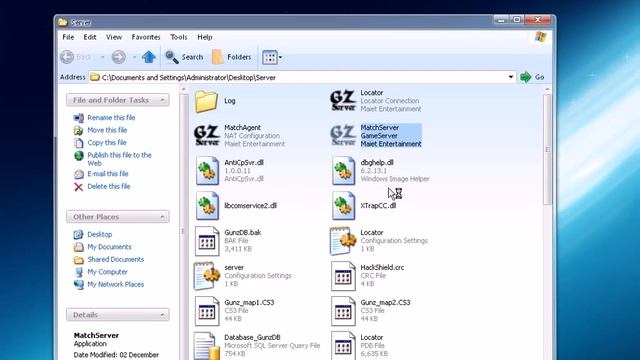The width and height of the screenshot is (640, 360).
Task: Select the MatchAgent GZ Server icon
Action: (207, 136)
